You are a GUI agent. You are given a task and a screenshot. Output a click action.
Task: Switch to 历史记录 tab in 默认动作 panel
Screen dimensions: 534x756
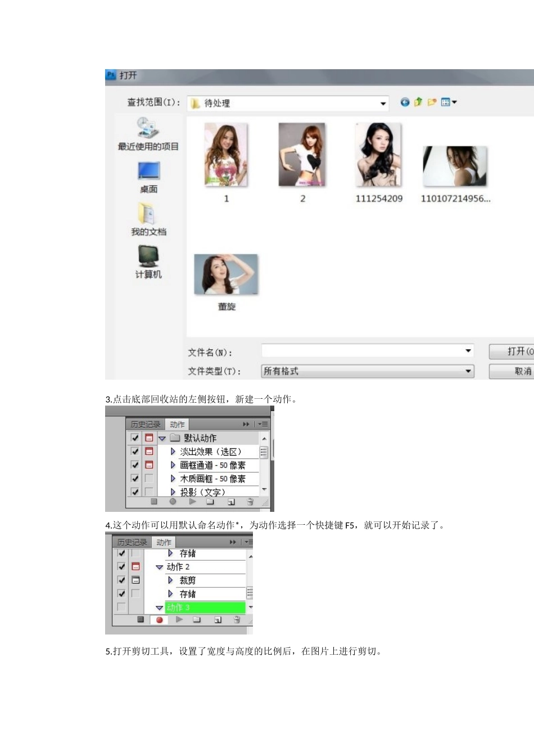click(x=146, y=425)
